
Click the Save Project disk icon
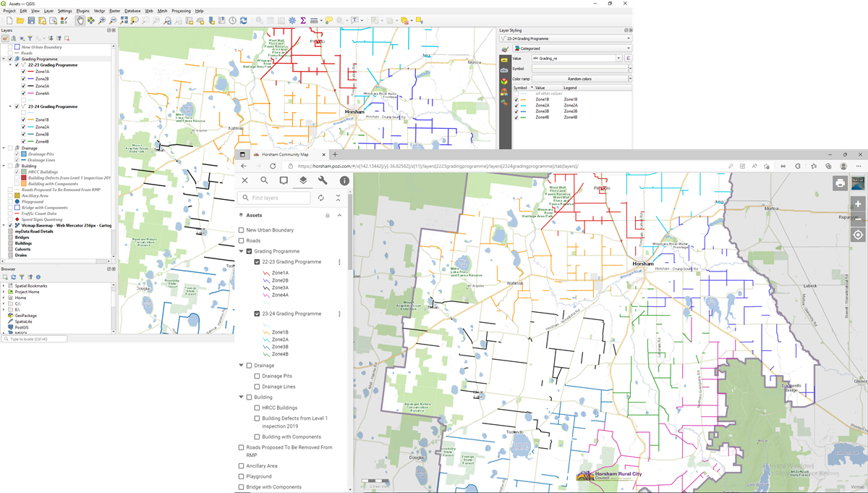pyautogui.click(x=31, y=20)
